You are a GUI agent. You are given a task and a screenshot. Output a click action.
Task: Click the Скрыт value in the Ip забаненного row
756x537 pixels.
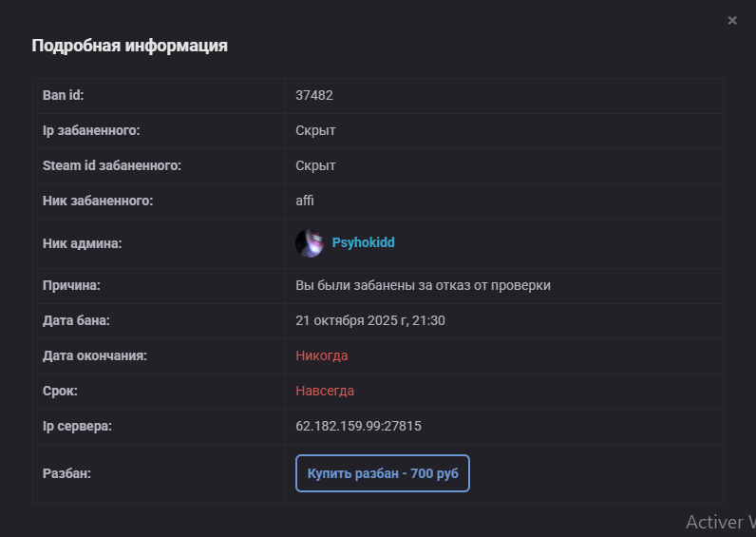[315, 130]
